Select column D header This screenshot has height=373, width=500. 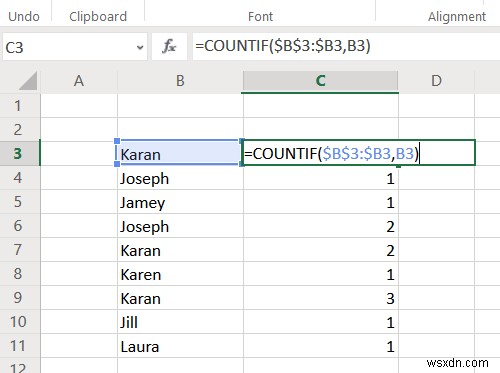tap(436, 81)
